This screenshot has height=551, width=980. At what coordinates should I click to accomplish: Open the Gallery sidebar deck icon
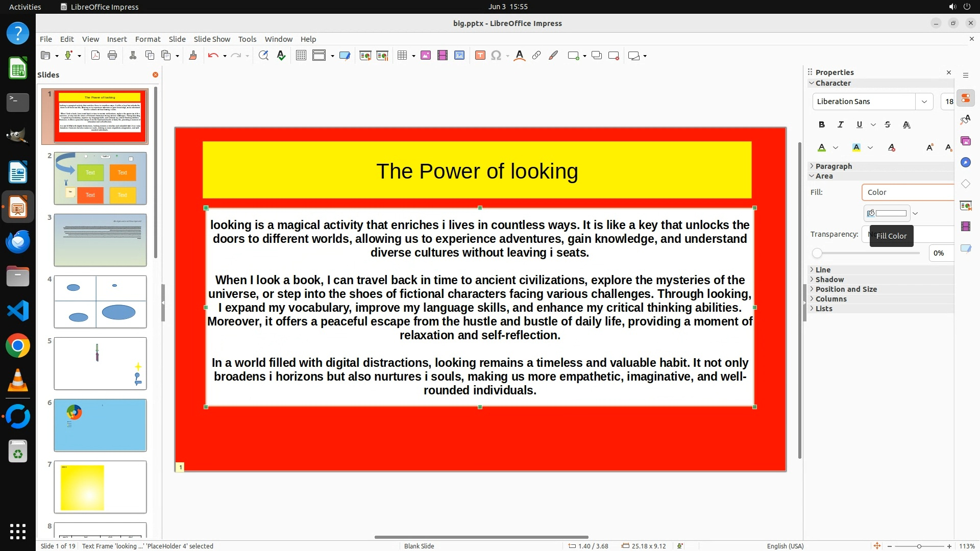point(965,141)
